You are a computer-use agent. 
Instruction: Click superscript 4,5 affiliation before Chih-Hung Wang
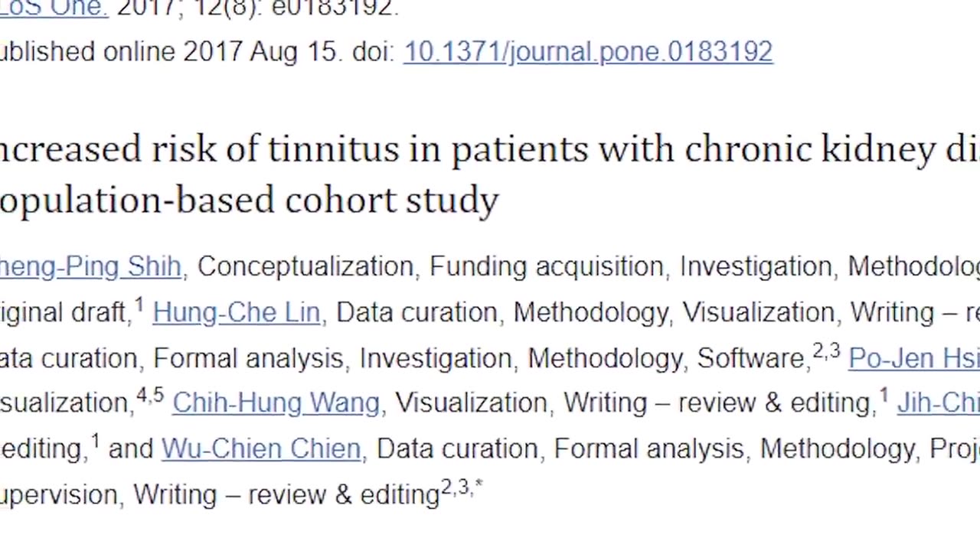coord(150,396)
